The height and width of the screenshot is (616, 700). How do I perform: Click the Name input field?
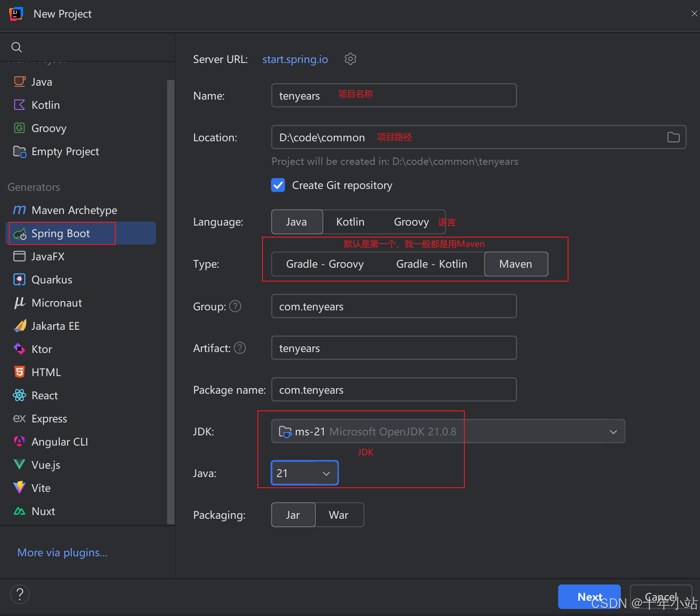coord(394,95)
